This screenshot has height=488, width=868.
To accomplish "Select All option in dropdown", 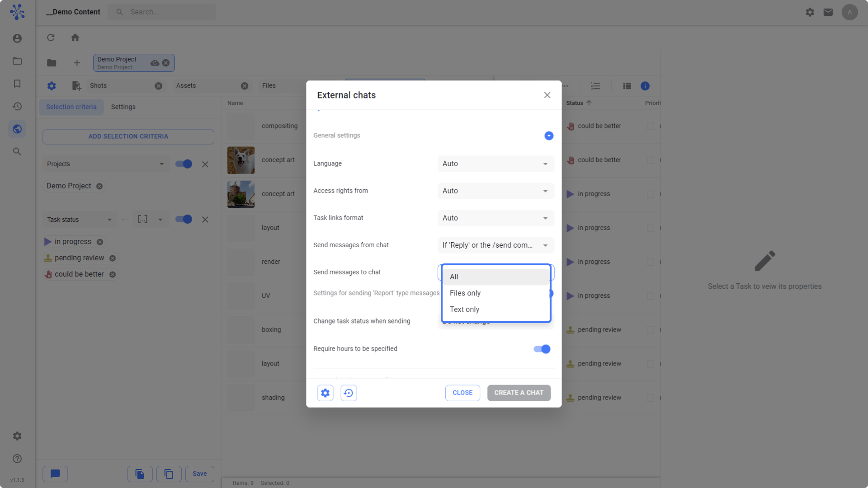I will [496, 277].
